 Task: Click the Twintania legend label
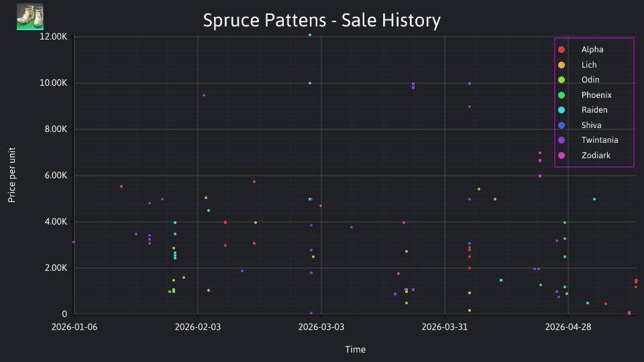tap(600, 140)
